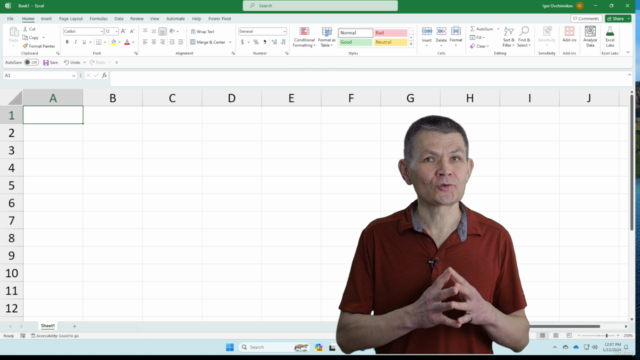Toggle Merge & Center
The height and width of the screenshot is (360, 640).
pyautogui.click(x=208, y=42)
